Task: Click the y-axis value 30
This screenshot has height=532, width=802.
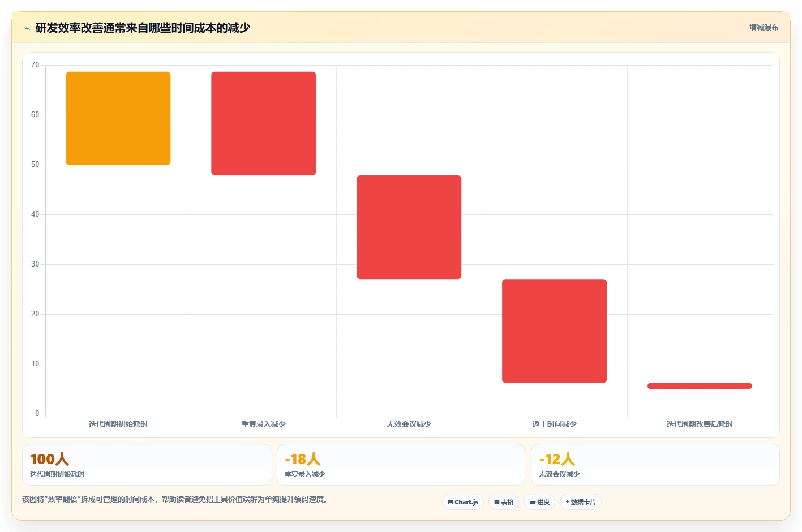Action: click(35, 264)
